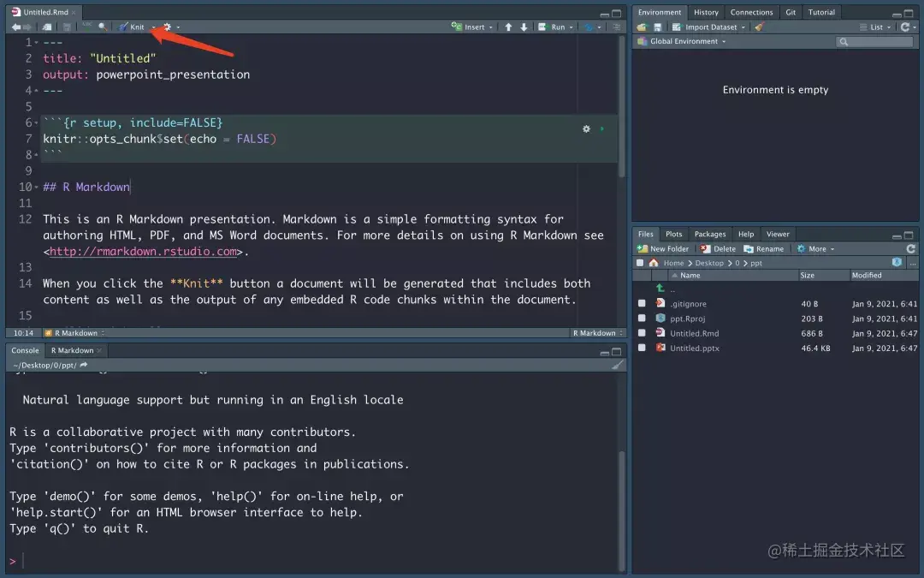924x578 pixels.
Task: Go forward to next source location arrow
Action: (27, 27)
